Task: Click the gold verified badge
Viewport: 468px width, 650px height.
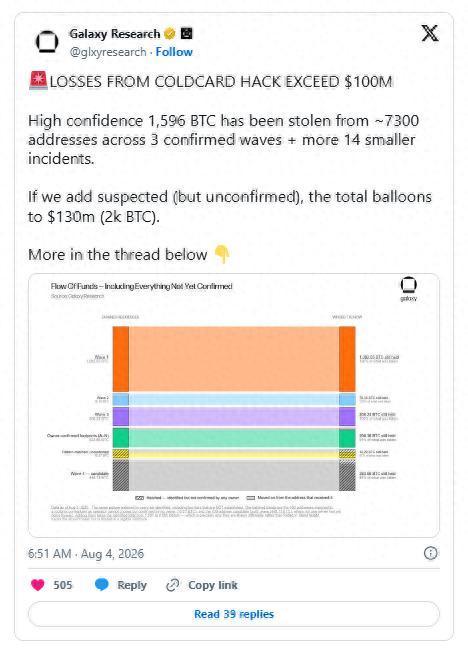Action: point(170,34)
